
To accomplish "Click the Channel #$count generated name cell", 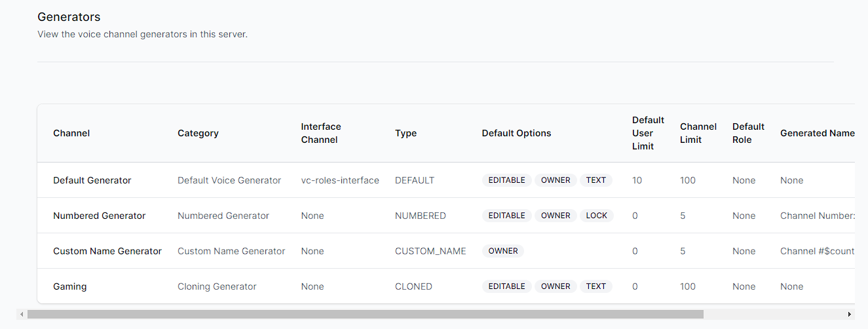I will (818, 251).
